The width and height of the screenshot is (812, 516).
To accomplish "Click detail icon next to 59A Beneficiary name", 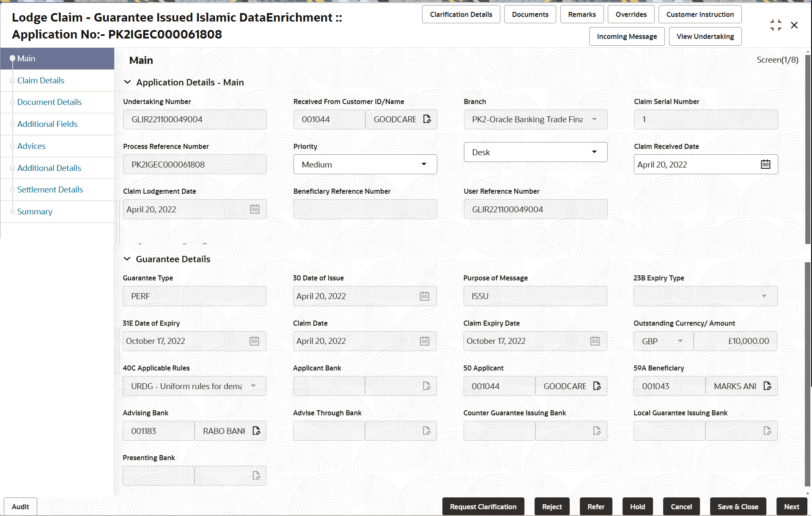I will click(767, 386).
